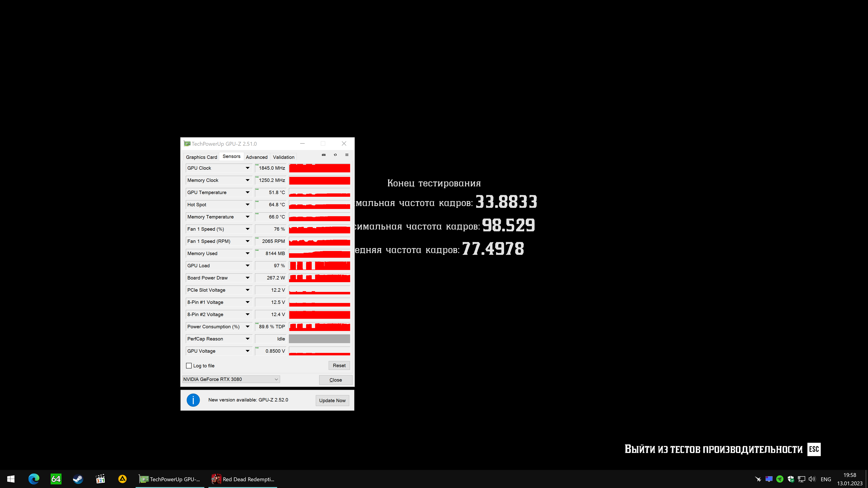Open the PerfCap Reason dropdown arrow
868x488 pixels.
point(247,339)
